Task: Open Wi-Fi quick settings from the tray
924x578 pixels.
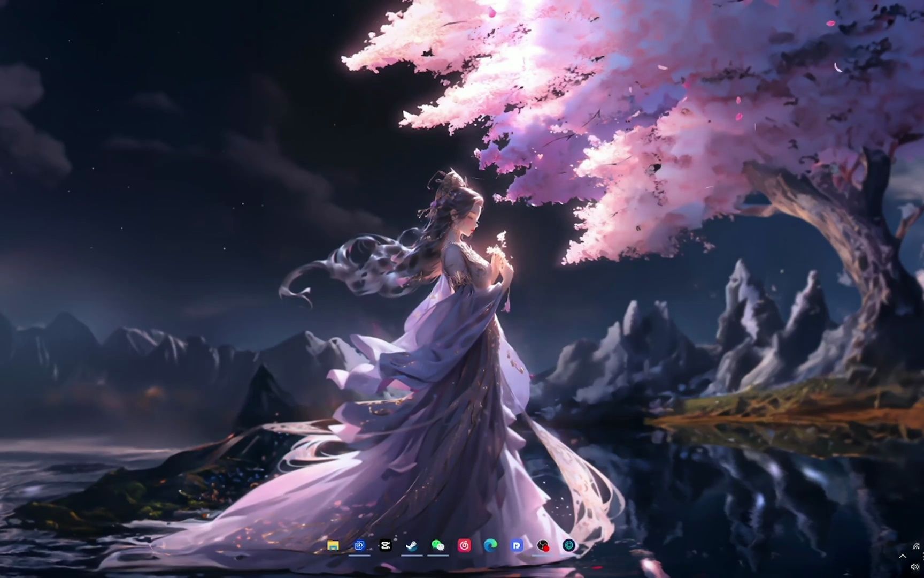Action: pyautogui.click(x=915, y=546)
